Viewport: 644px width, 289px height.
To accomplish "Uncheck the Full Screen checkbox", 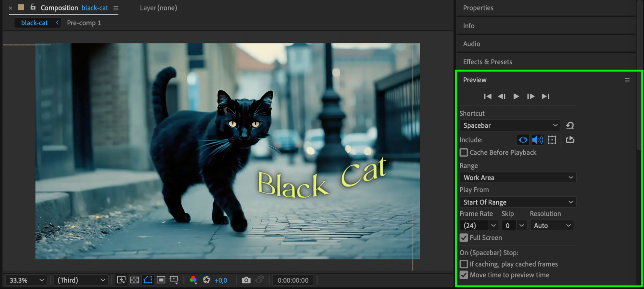I will 464,238.
